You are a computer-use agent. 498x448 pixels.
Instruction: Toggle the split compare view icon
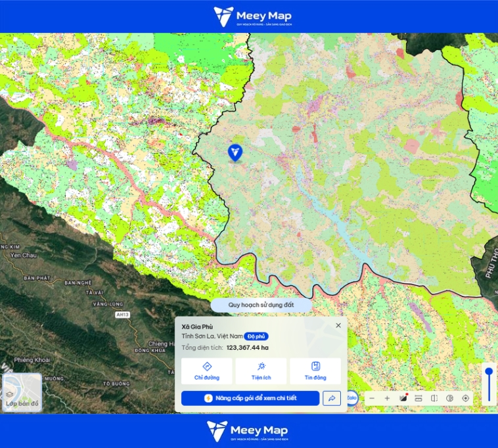coord(434,398)
